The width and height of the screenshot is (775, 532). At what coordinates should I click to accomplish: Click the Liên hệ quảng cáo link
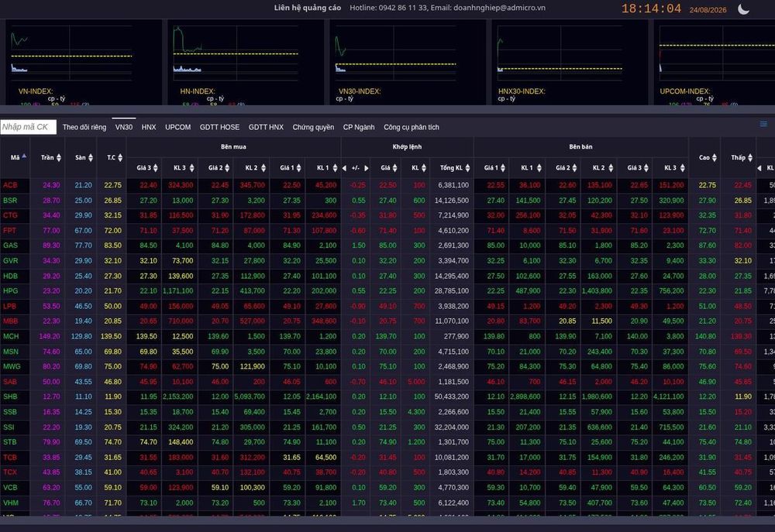(x=308, y=8)
